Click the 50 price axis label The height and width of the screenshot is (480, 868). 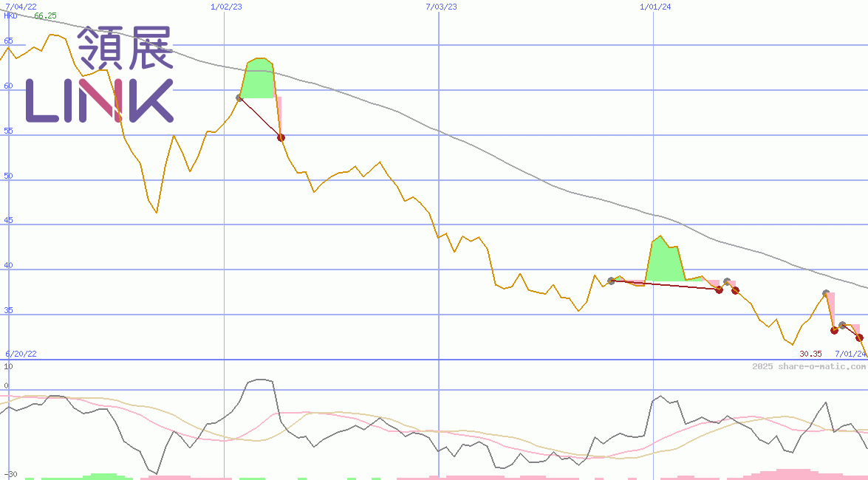pyautogui.click(x=8, y=176)
